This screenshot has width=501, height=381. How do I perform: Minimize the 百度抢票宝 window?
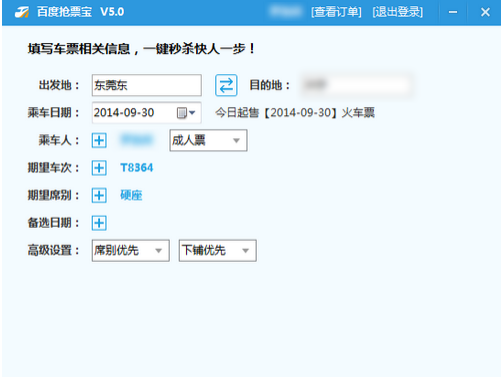click(453, 12)
